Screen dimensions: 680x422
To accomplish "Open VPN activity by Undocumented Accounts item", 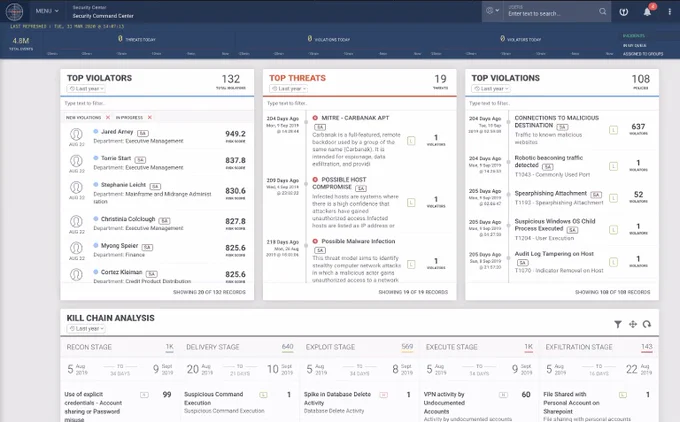I will tap(444, 402).
